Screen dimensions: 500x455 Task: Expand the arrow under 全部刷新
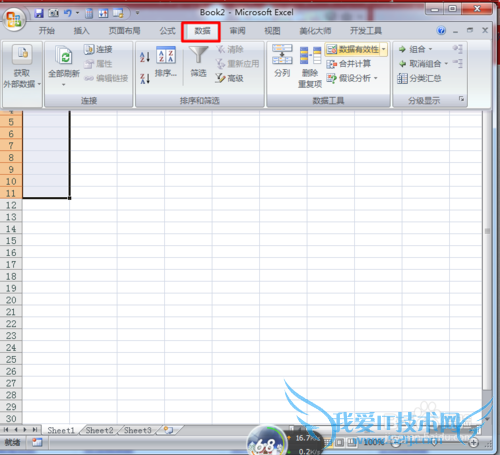64,85
